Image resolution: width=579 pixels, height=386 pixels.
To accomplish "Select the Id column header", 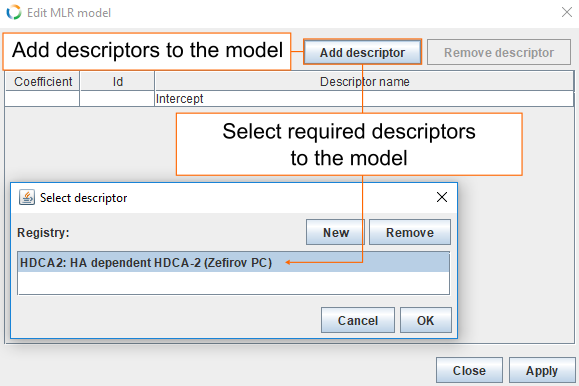I will pos(117,81).
